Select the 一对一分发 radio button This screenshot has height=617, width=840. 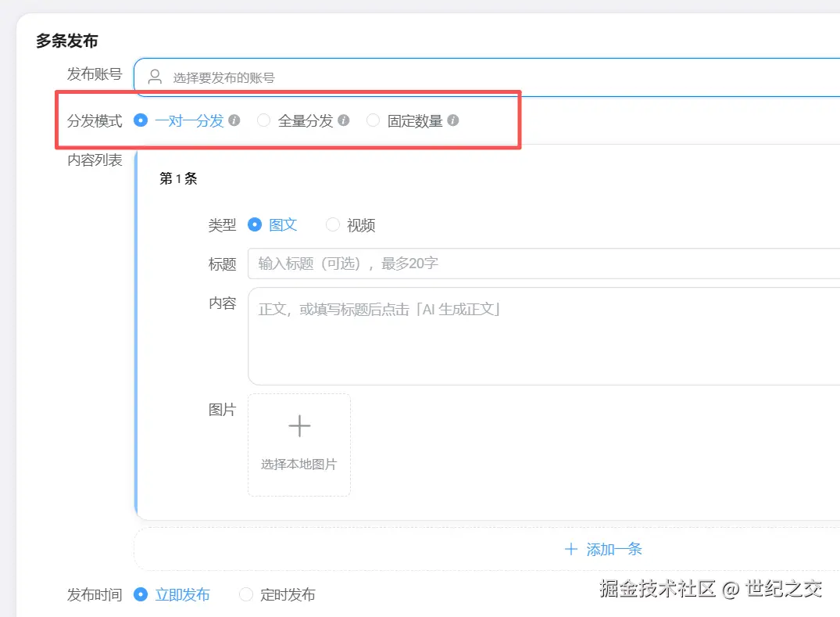pyautogui.click(x=141, y=120)
